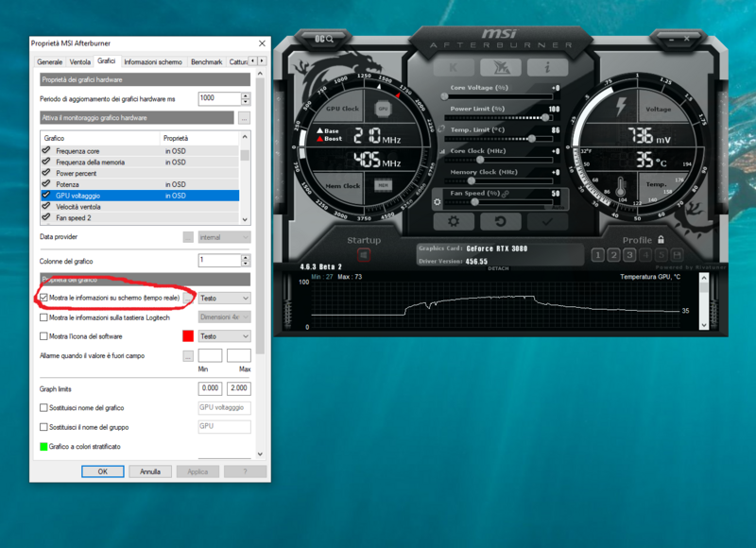This screenshot has height=548, width=756.
Task: Click the monitoring graph scroll down arrow
Action: point(704,325)
